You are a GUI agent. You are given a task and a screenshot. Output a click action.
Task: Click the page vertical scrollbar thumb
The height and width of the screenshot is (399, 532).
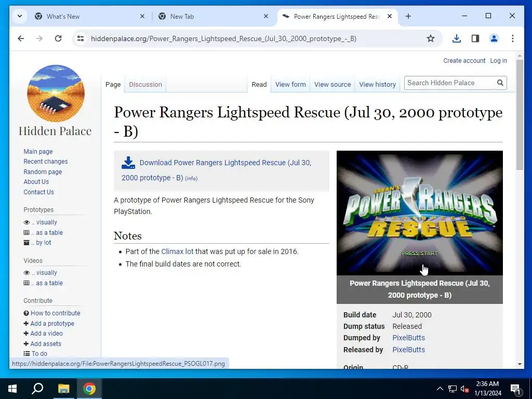coord(520,115)
